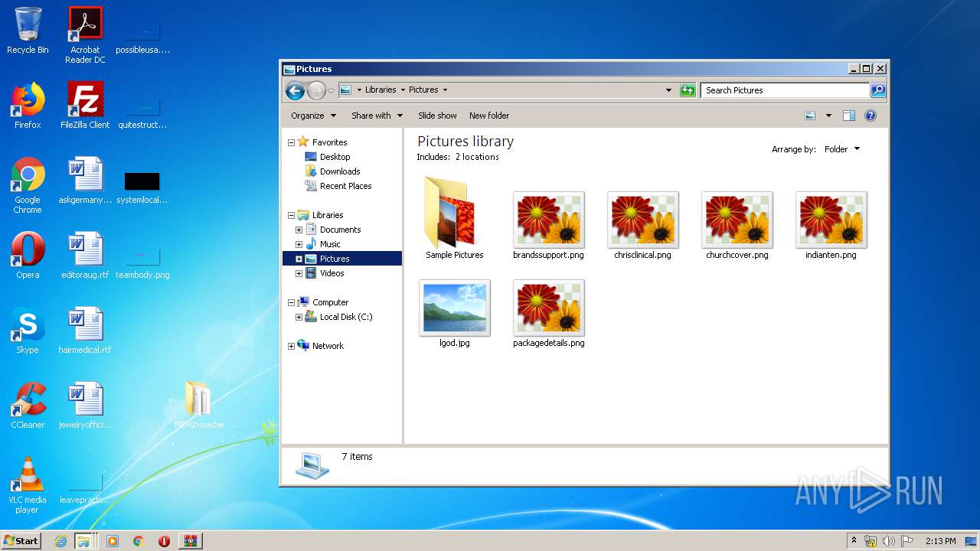The width and height of the screenshot is (980, 551).
Task: Select the VLC media player shortcut
Action: (28, 485)
